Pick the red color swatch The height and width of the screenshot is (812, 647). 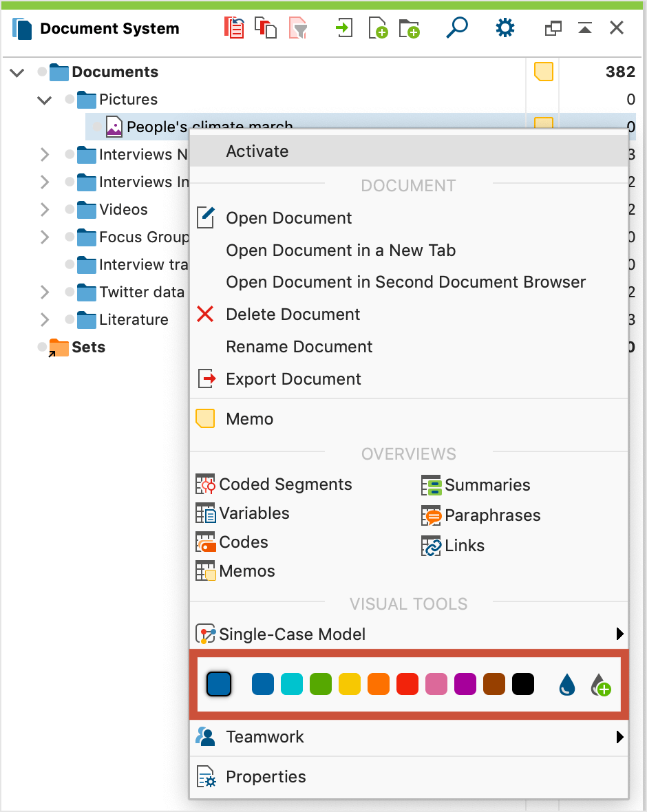[x=407, y=684]
